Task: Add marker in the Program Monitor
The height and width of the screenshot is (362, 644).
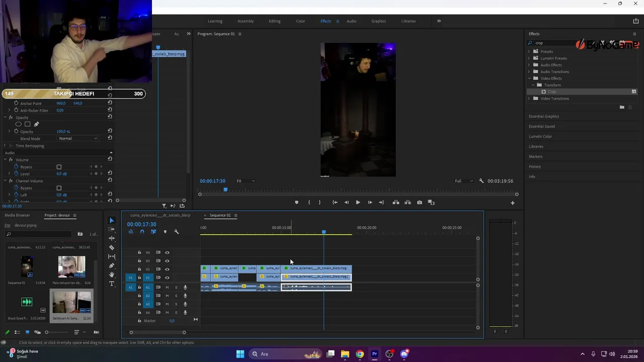Action: pos(296,203)
